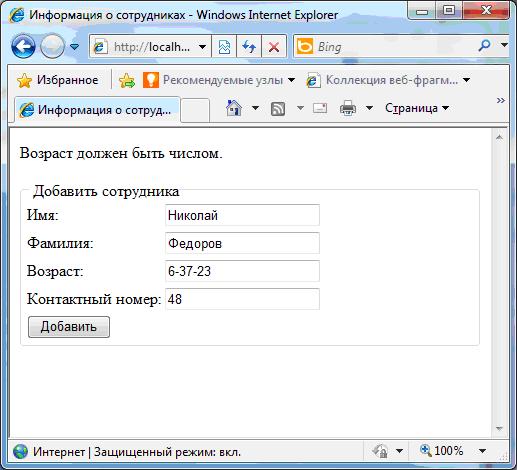The image size is (517, 470).
Task: Click the Print printer icon
Action: point(348,108)
